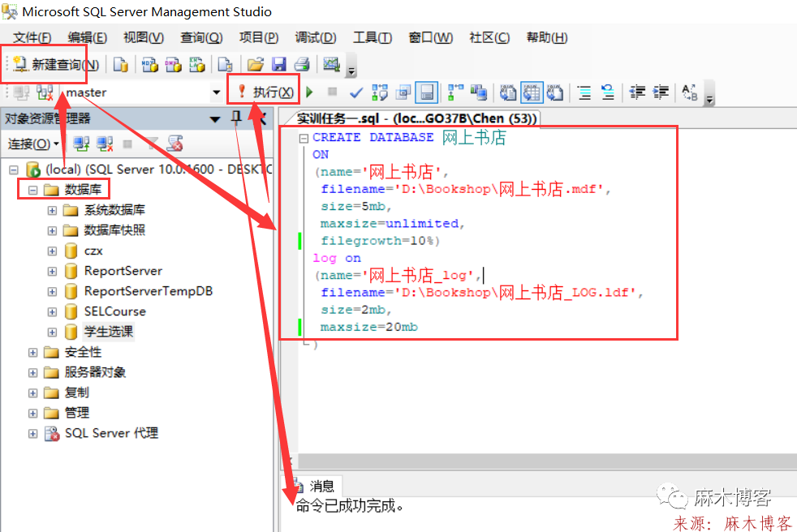
Task: Open the Activity Monitor icon
Action: click(x=331, y=64)
